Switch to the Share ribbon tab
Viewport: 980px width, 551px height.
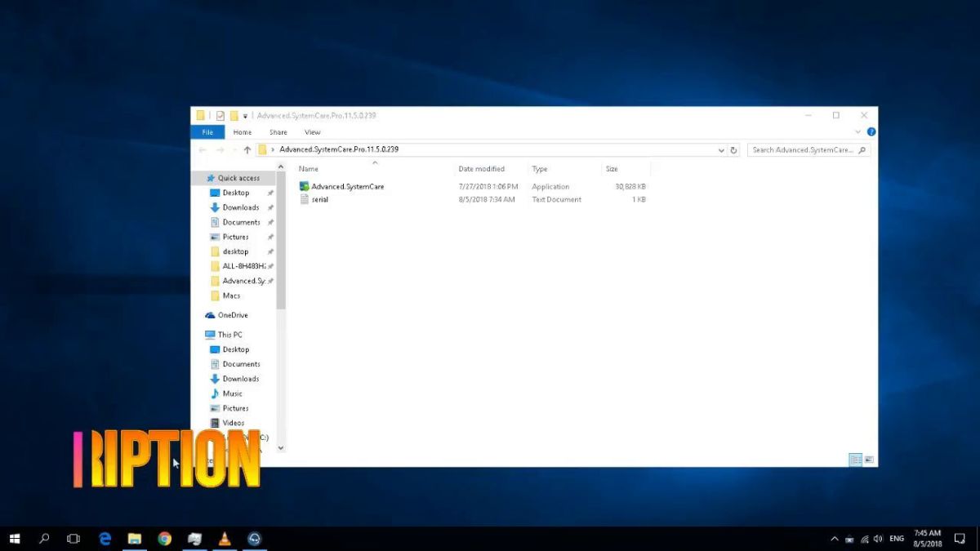point(278,132)
